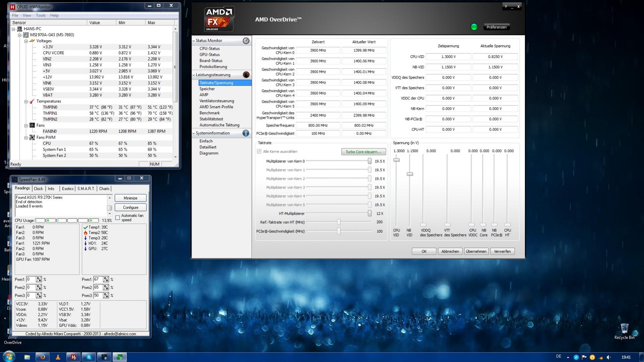Collapse the Status Monitor section
This screenshot has height=362, width=644.
coord(194,41)
